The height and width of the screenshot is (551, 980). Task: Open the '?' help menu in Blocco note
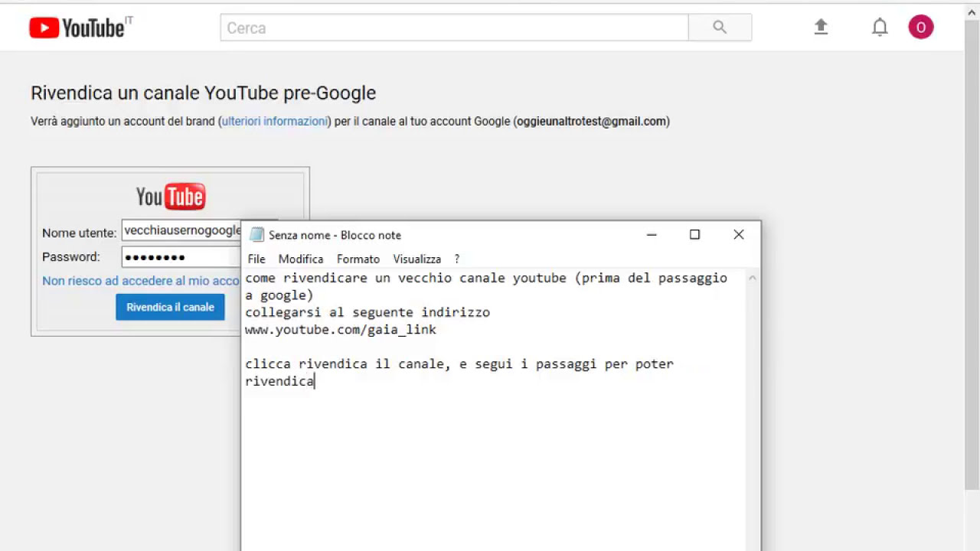457,259
